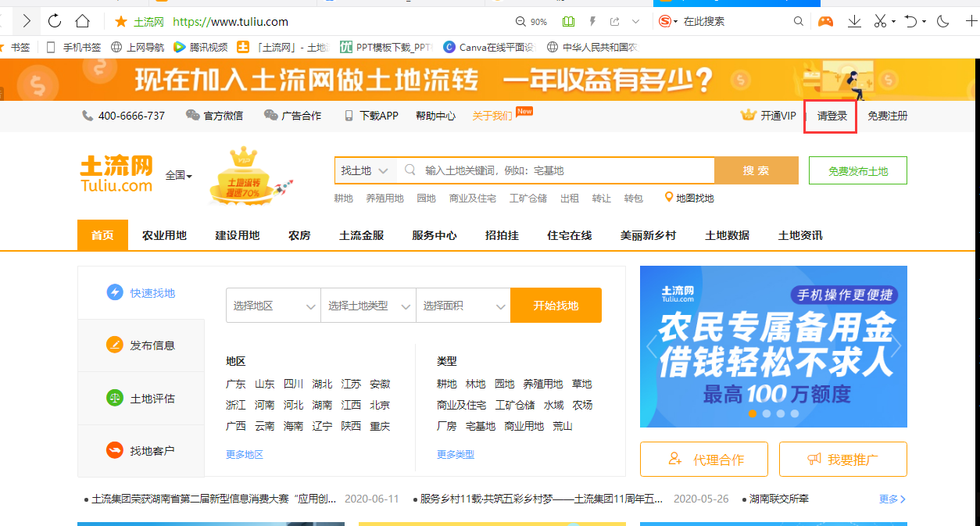Open 官方微信 link

click(214, 116)
